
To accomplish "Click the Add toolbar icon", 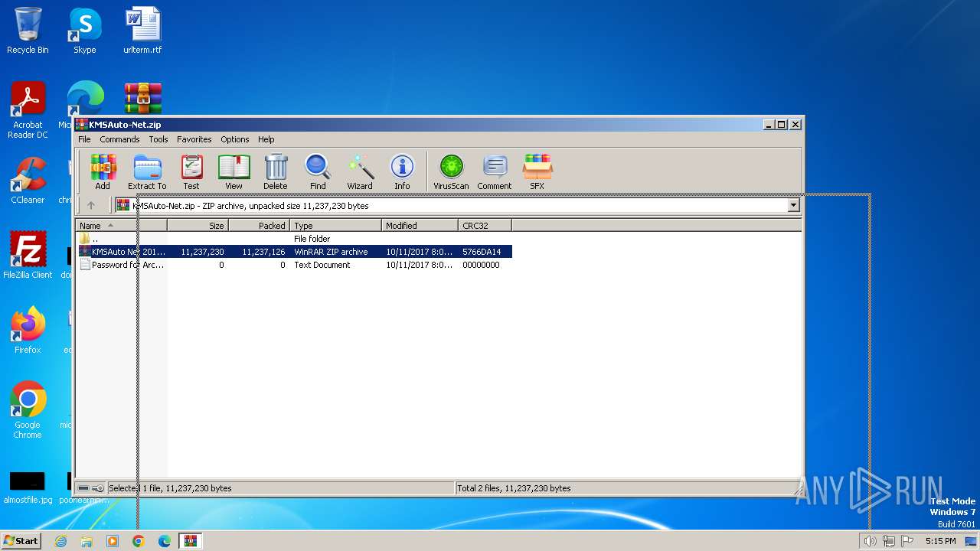I will [103, 171].
